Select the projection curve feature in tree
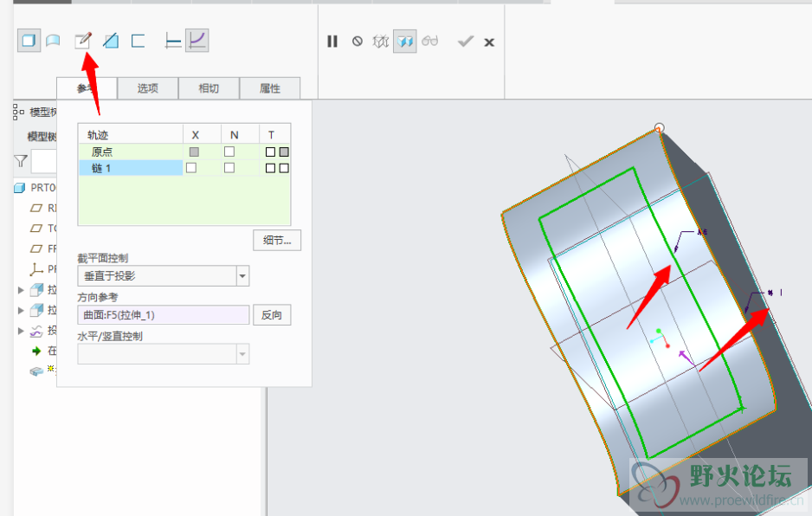 click(x=36, y=331)
